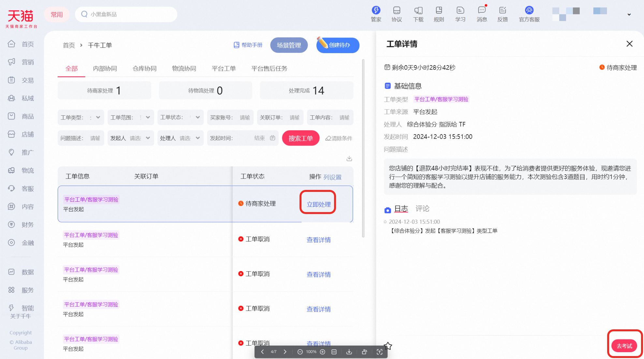Go to next page in image viewer
Screen dimensions: 644x359
[285, 352]
